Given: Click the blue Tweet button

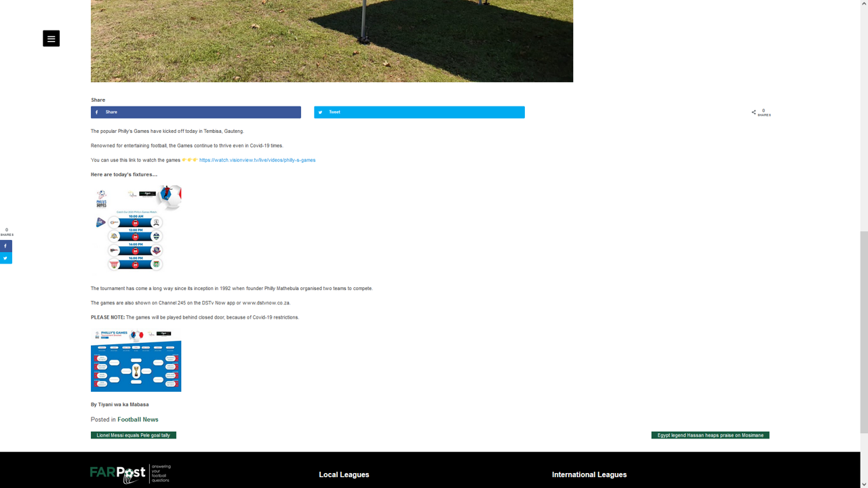Looking at the screenshot, I should click(x=418, y=113).
